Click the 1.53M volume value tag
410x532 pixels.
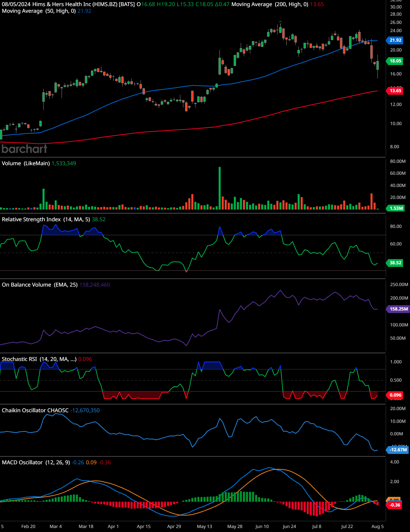point(395,208)
